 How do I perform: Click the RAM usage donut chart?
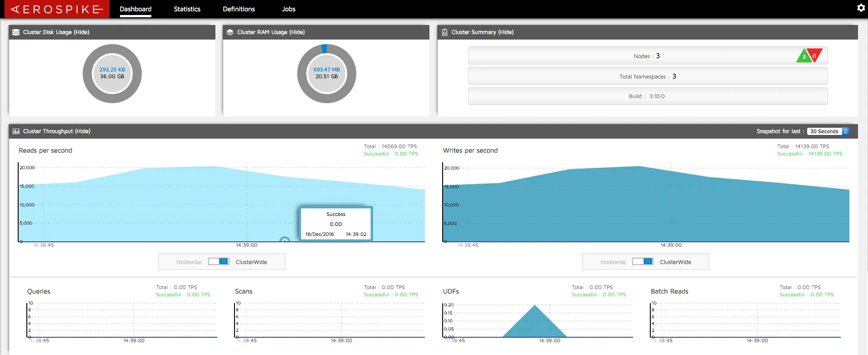click(x=327, y=74)
